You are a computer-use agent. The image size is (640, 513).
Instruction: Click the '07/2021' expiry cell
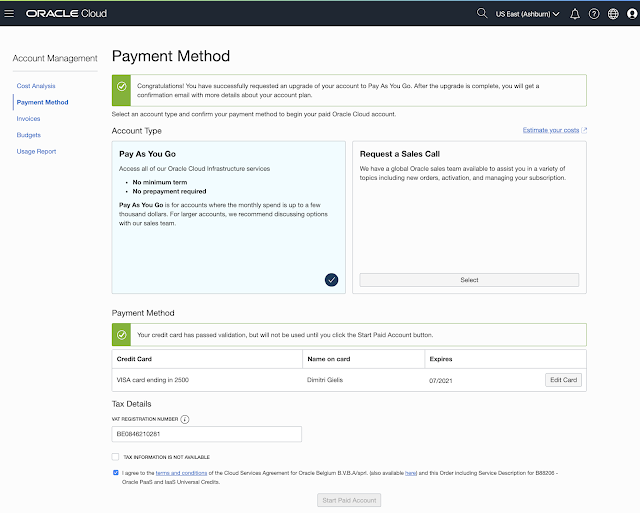pyautogui.click(x=440, y=380)
